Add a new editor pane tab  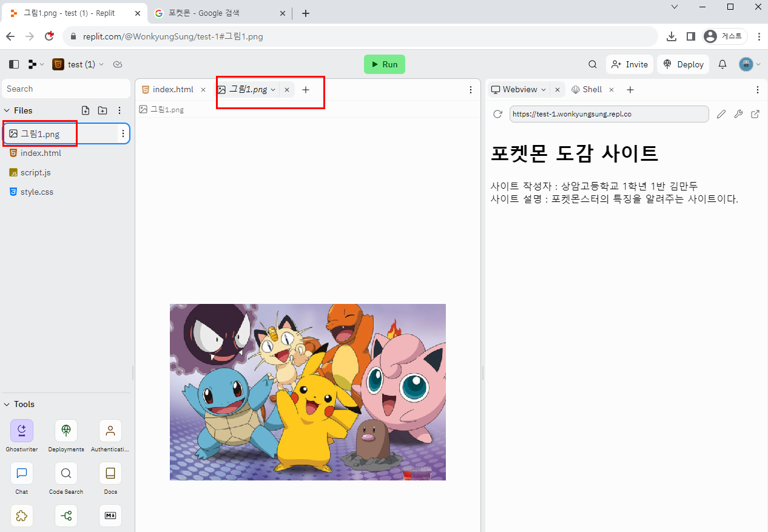306,90
